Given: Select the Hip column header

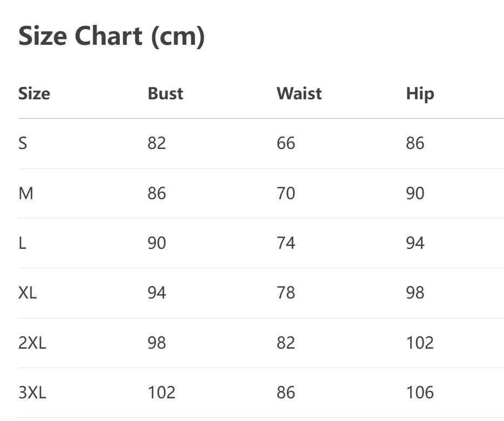Looking at the screenshot, I should pos(420,93).
